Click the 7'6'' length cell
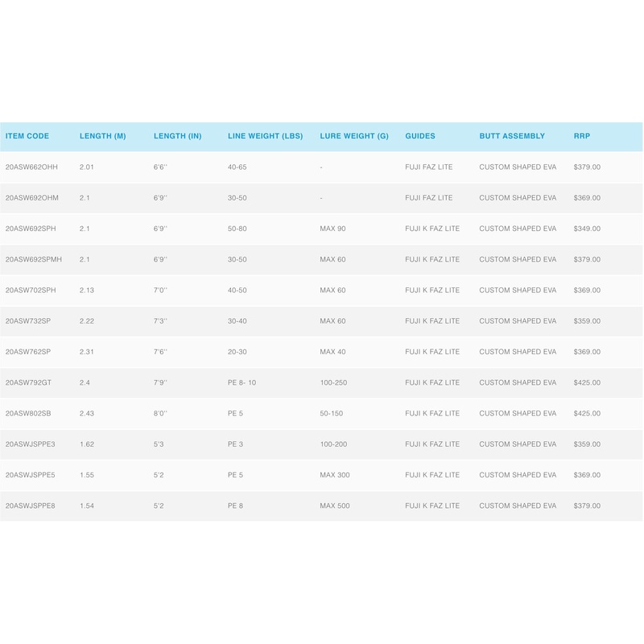The height and width of the screenshot is (644, 644). coord(160,352)
